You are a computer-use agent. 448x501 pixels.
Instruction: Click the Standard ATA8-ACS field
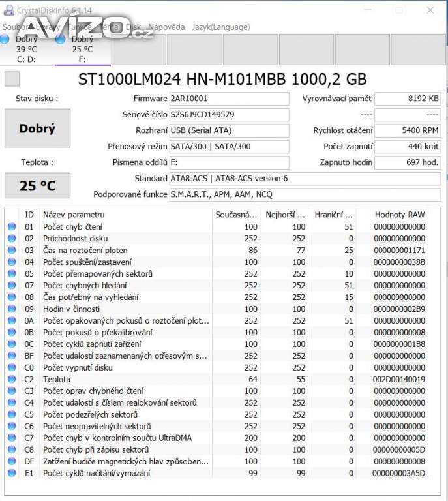click(305, 179)
